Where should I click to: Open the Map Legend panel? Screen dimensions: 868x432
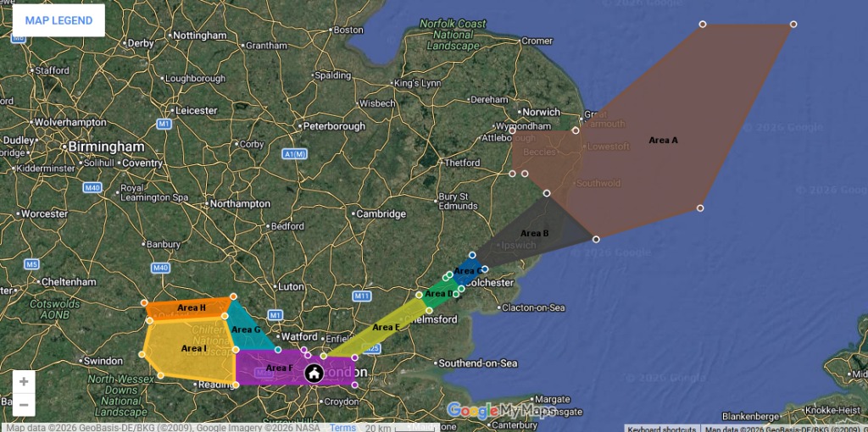point(58,20)
